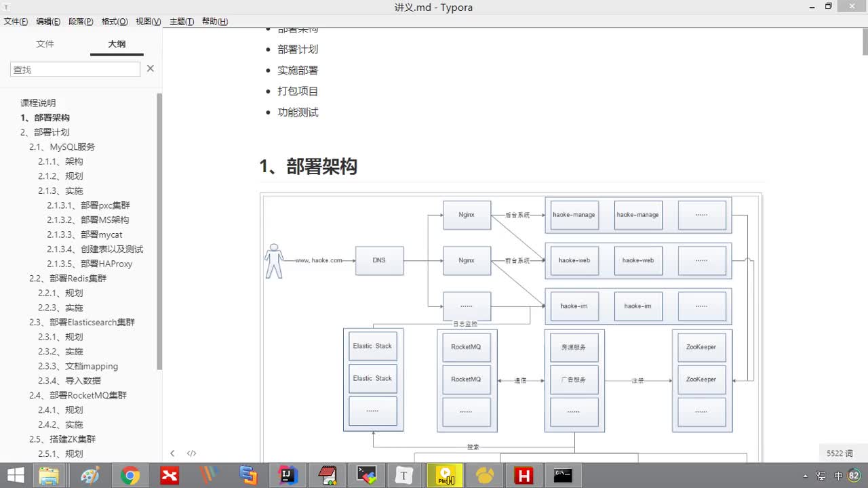Click the 部署计划 bullet in the document
The image size is (868, 488).
point(298,49)
